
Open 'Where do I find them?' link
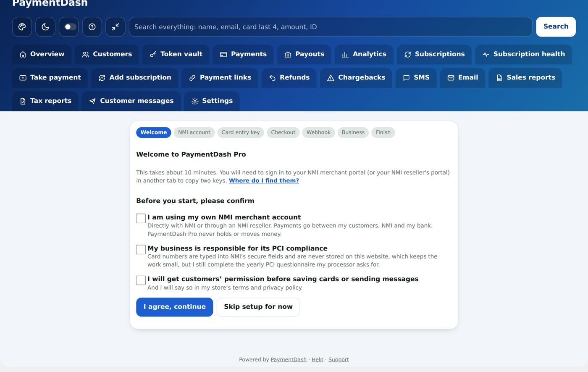tap(264, 181)
